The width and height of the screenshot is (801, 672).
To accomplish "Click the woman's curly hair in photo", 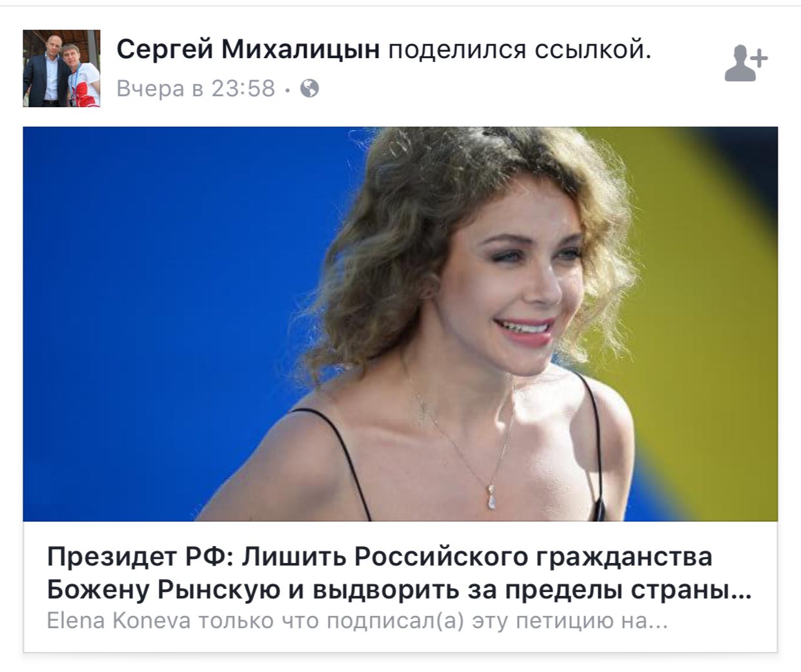I will coord(394,213).
